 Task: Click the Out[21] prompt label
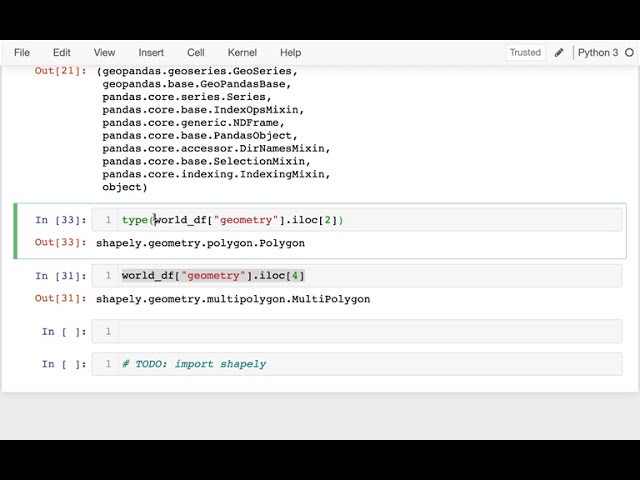[x=61, y=71]
